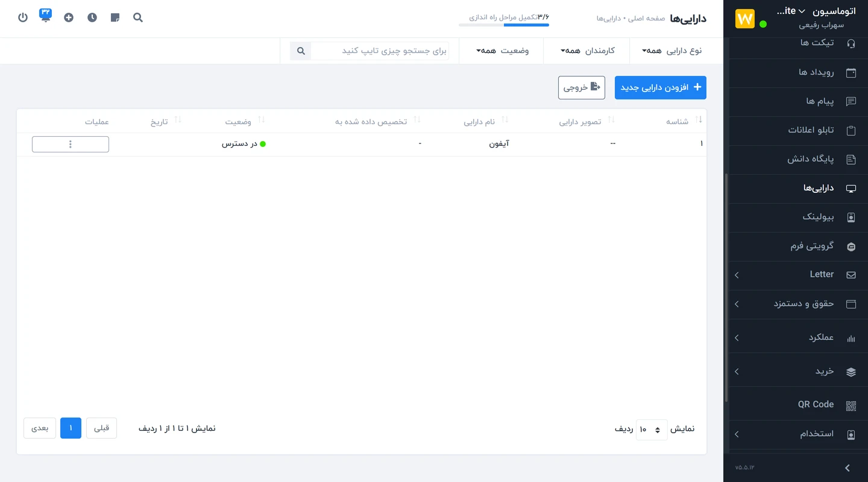Click the top bar search magnifier icon

[x=138, y=17]
